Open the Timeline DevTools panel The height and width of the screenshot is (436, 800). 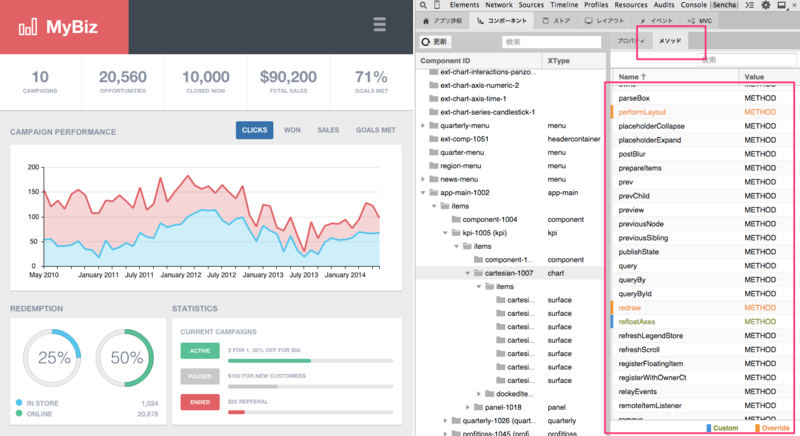pos(564,5)
